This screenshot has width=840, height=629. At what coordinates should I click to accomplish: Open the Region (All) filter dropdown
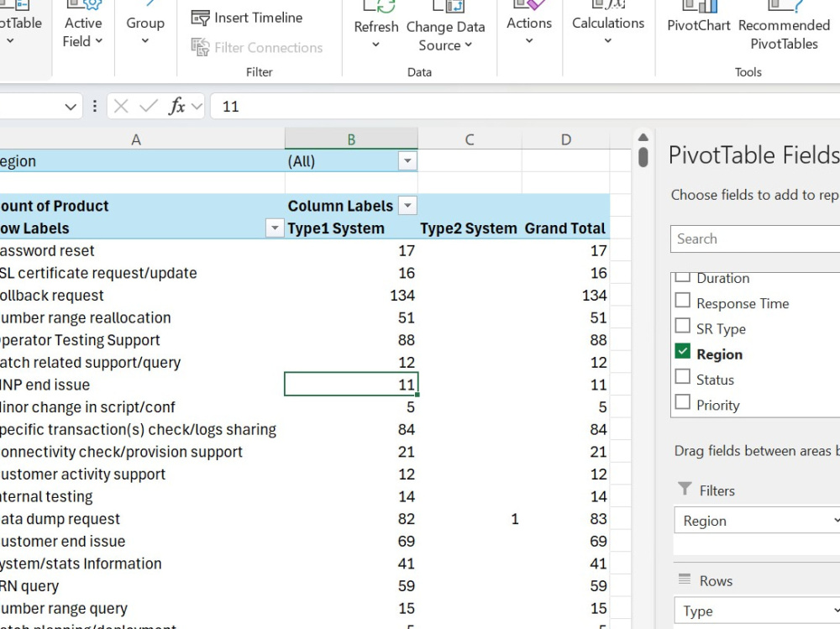[407, 160]
